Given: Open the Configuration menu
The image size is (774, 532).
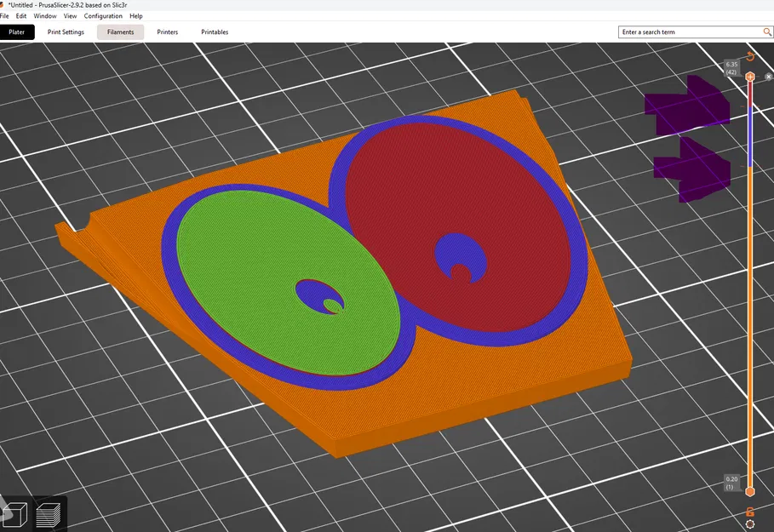Looking at the screenshot, I should tap(102, 15).
